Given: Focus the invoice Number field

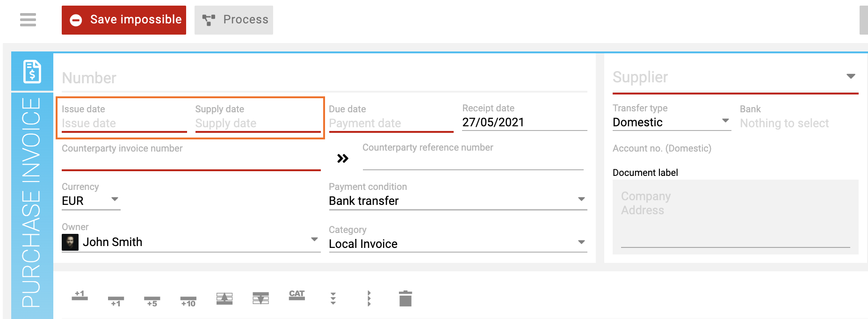Looking at the screenshot, I should tap(325, 78).
